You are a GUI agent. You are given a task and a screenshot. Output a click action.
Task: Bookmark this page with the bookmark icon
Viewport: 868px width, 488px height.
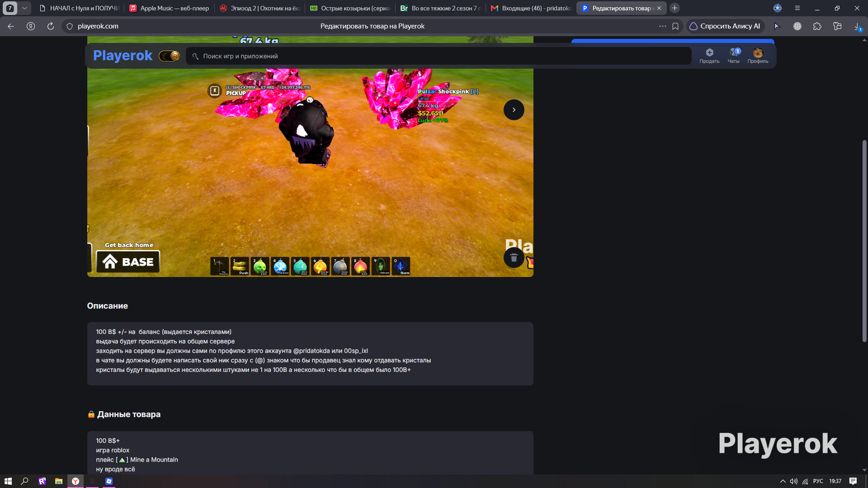(675, 26)
